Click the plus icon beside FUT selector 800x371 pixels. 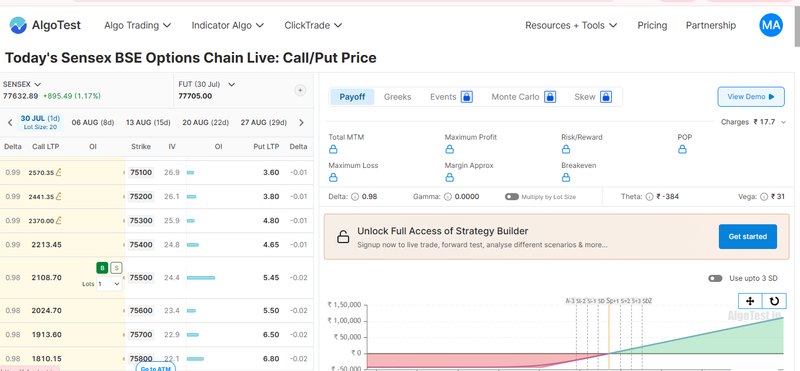(301, 90)
